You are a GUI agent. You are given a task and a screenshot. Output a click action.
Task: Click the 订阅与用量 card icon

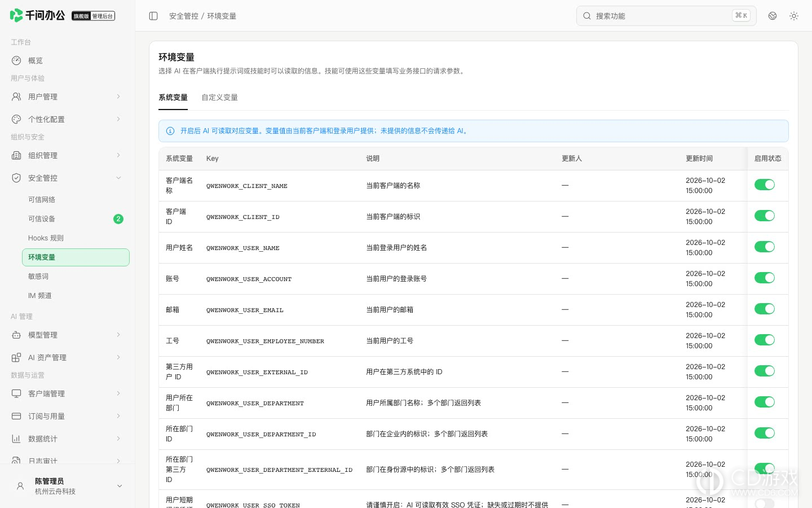point(16,416)
